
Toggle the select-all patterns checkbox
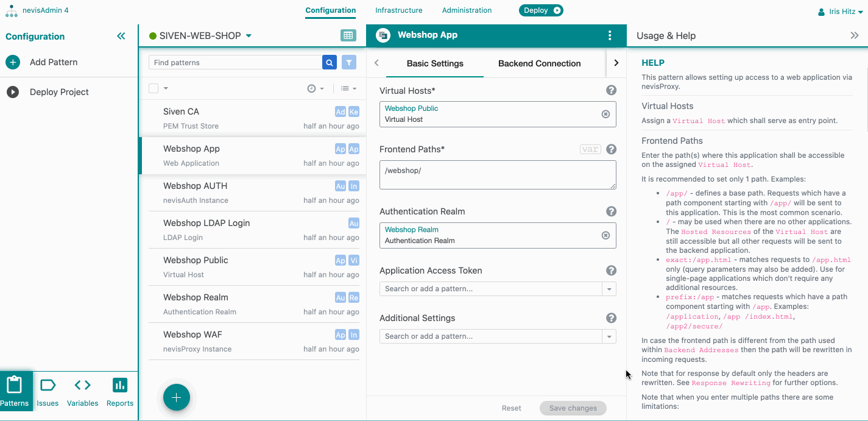point(153,88)
